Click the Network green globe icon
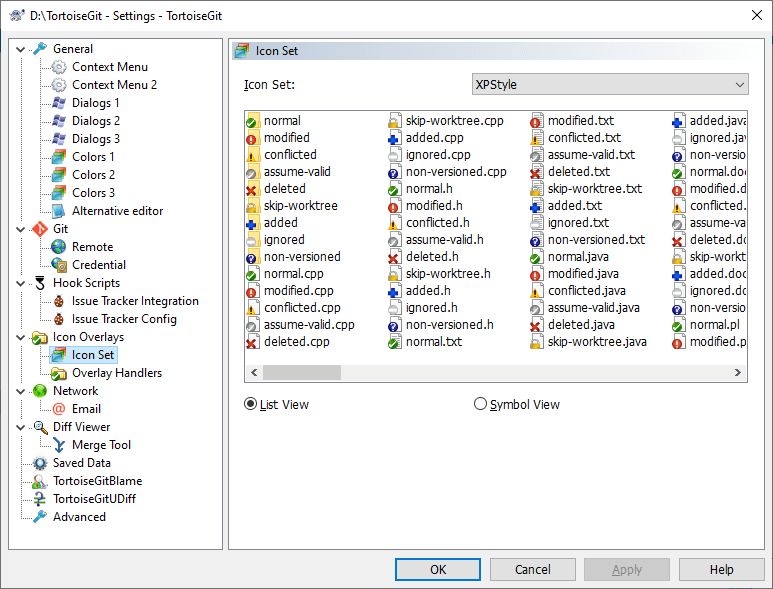Image resolution: width=773 pixels, height=589 pixels. tap(39, 391)
